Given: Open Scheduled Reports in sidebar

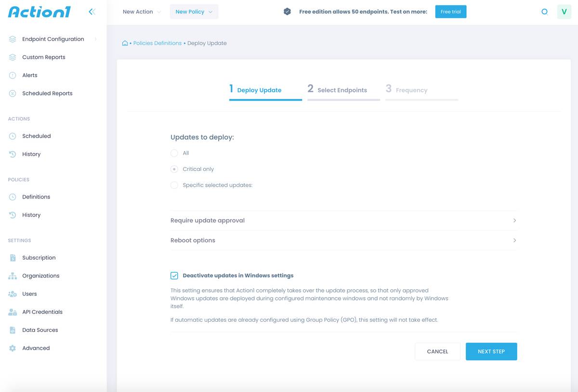Looking at the screenshot, I should tap(47, 93).
